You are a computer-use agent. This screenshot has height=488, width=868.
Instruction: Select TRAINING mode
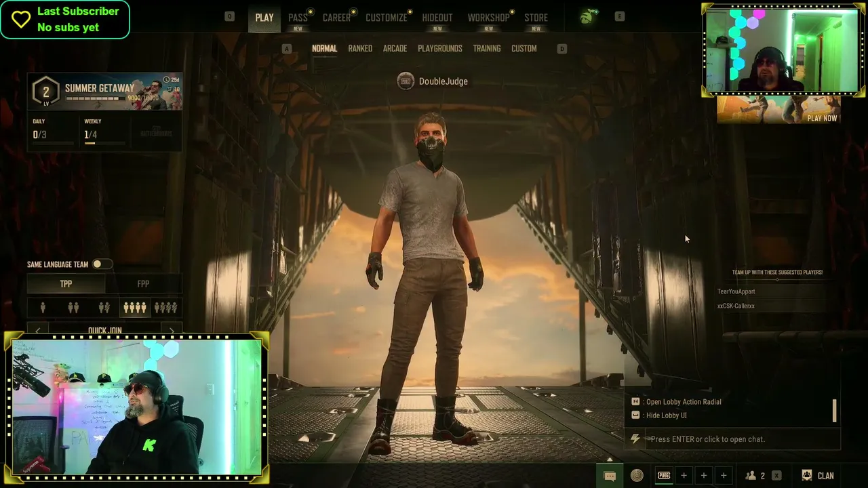pyautogui.click(x=487, y=49)
